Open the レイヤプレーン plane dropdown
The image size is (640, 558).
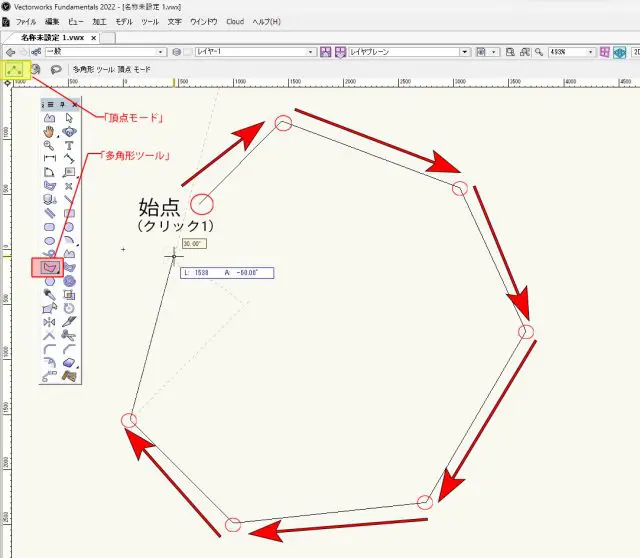403,51
